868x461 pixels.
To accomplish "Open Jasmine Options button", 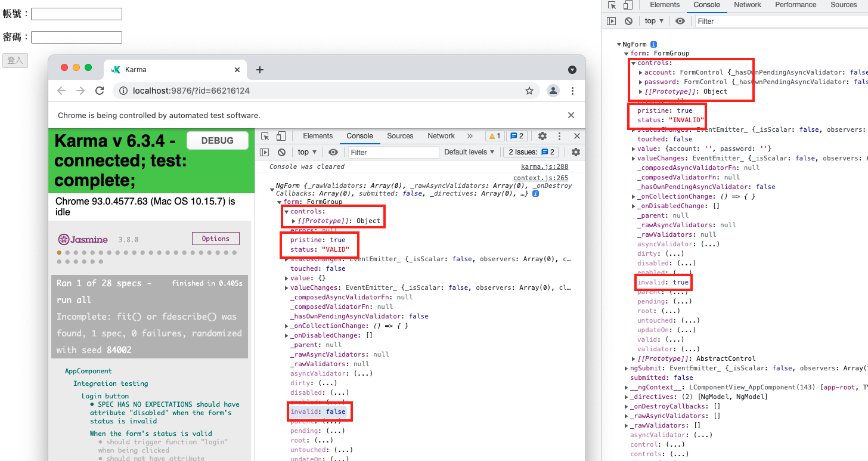I will [215, 239].
